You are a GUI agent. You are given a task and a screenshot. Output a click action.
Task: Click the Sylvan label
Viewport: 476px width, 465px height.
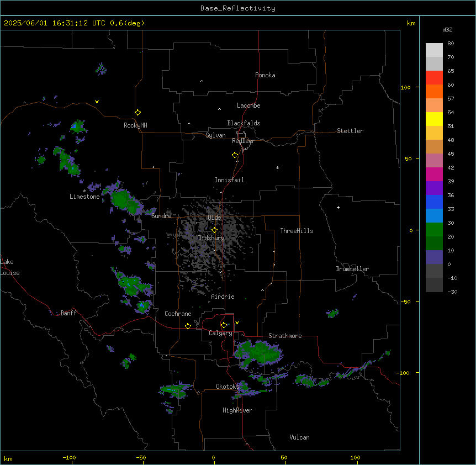(x=215, y=135)
